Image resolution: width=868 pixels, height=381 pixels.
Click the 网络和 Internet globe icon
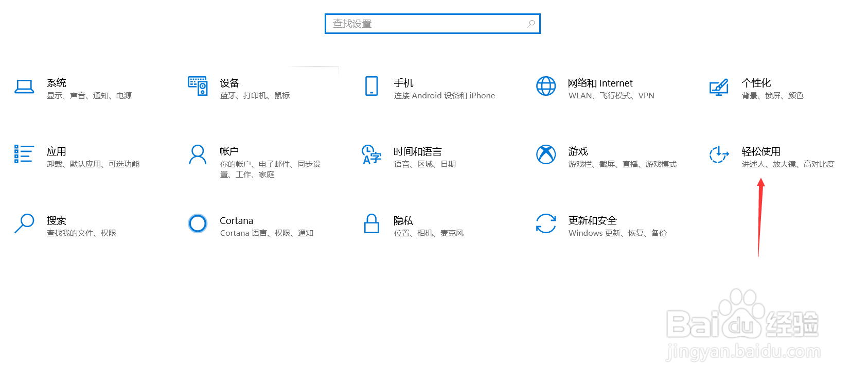(546, 86)
